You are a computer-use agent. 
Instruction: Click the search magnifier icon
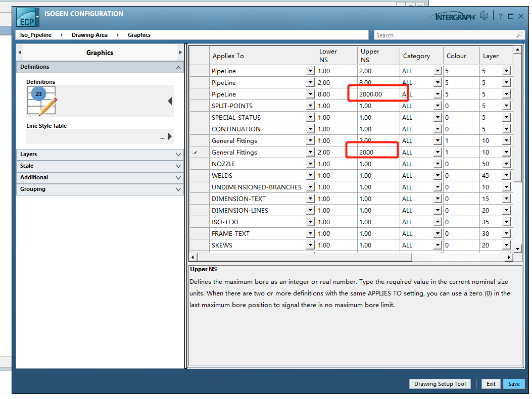519,35
